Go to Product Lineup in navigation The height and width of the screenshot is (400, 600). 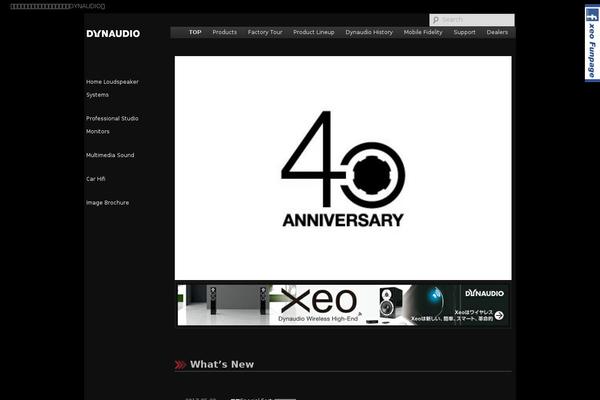[x=314, y=32]
